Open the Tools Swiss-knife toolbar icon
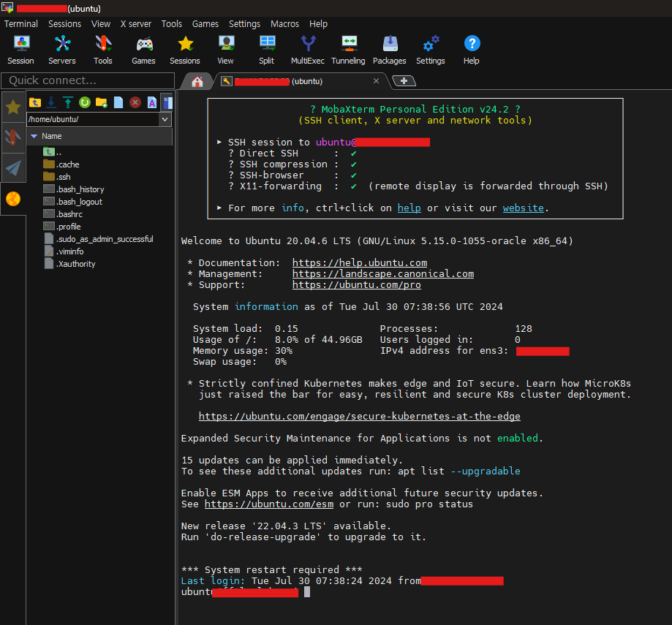The width and height of the screenshot is (672, 625). coord(103,50)
